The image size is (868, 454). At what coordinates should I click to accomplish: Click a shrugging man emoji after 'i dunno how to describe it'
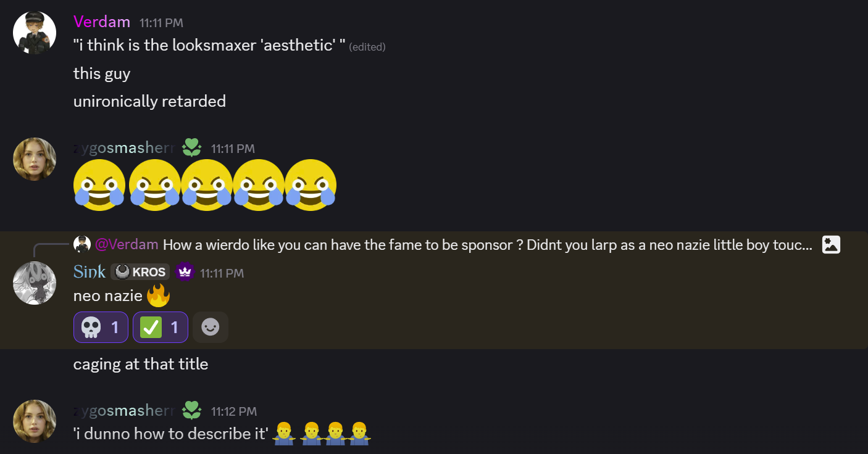coord(284,433)
